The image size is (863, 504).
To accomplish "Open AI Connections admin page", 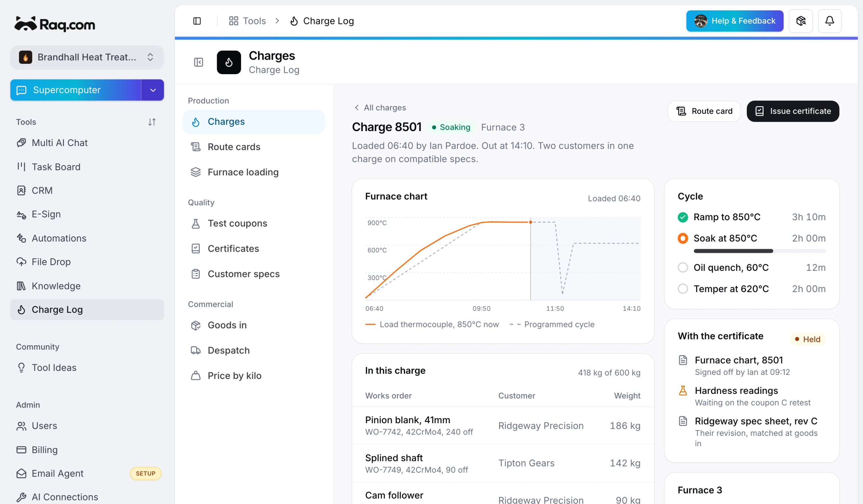I will pos(87,497).
